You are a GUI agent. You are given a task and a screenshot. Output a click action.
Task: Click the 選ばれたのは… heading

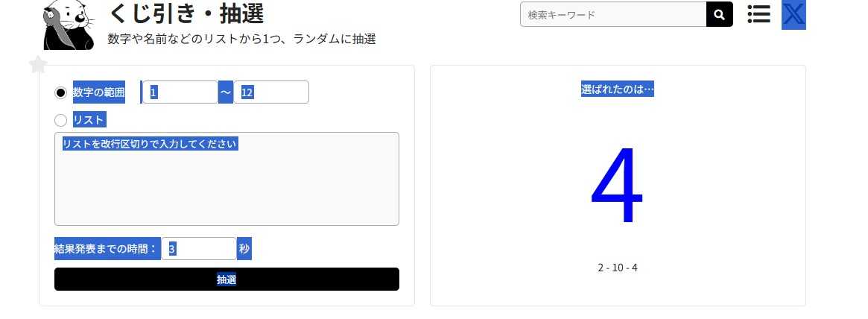coord(617,89)
